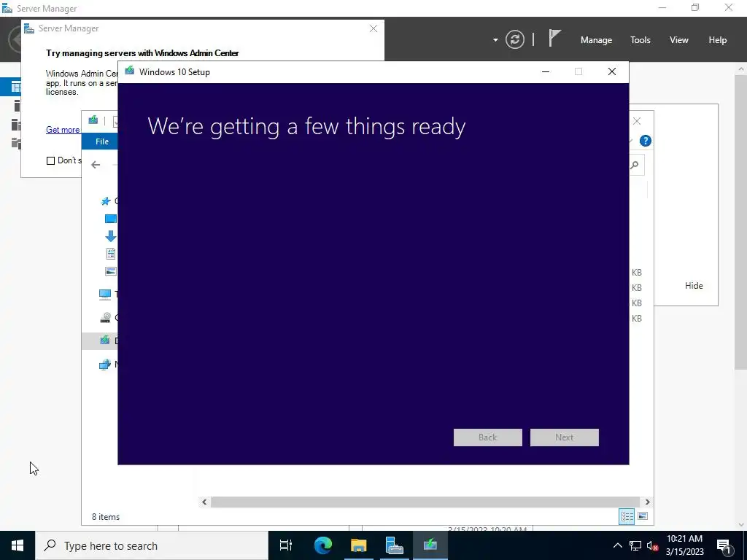Screen dimensions: 747x560
Task: Switch to Server Manager from taskbar
Action: click(x=394, y=545)
